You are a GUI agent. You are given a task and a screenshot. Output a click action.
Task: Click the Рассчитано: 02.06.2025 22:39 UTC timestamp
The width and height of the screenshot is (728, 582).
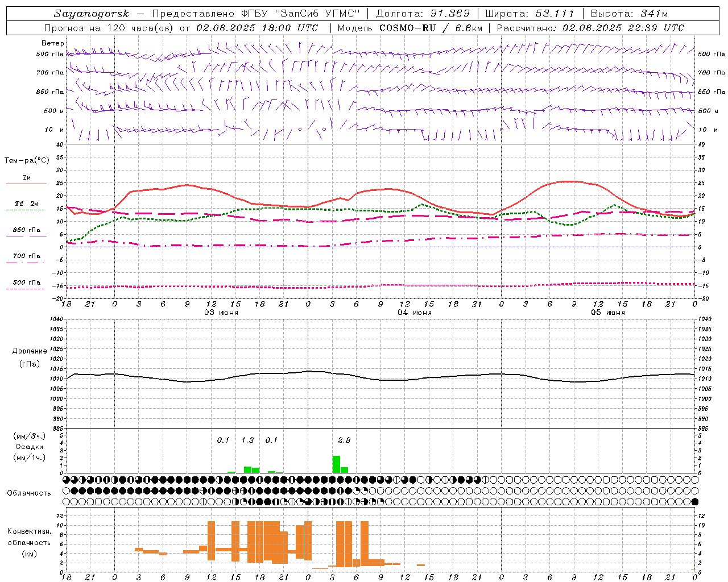(x=590, y=28)
